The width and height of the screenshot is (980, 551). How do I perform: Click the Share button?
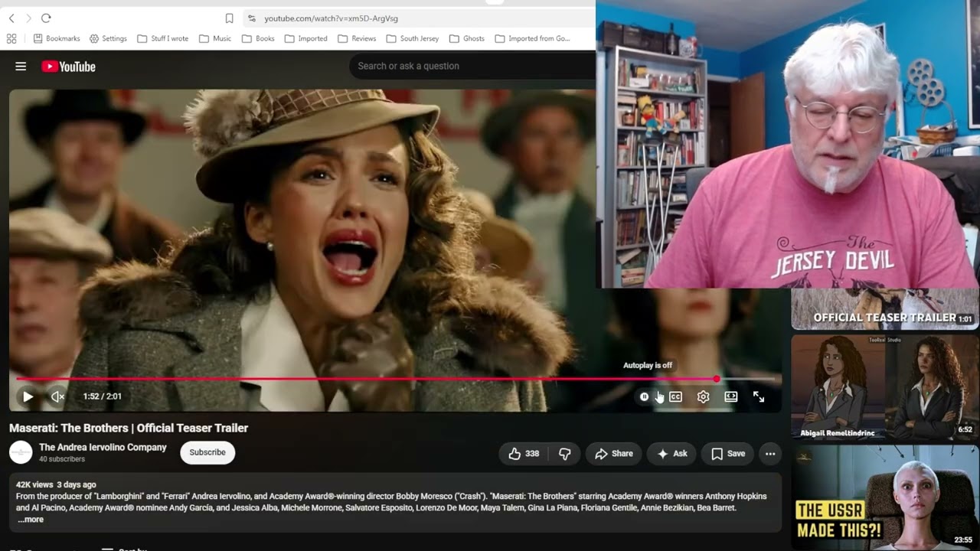tap(614, 453)
